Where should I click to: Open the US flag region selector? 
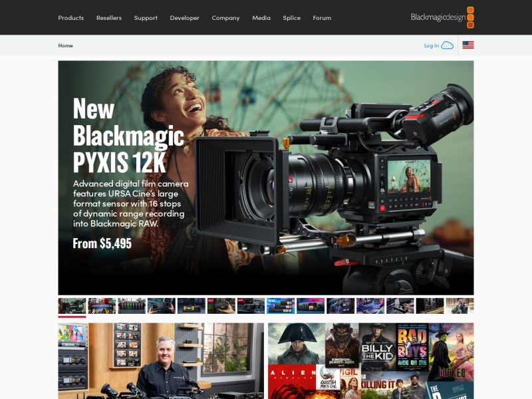pyautogui.click(x=468, y=45)
